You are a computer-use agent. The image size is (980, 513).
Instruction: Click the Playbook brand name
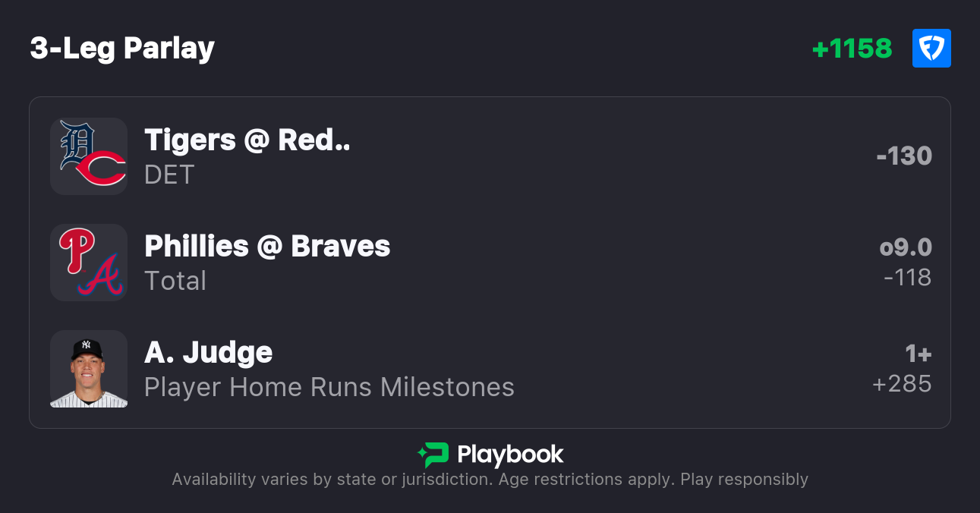pos(510,455)
